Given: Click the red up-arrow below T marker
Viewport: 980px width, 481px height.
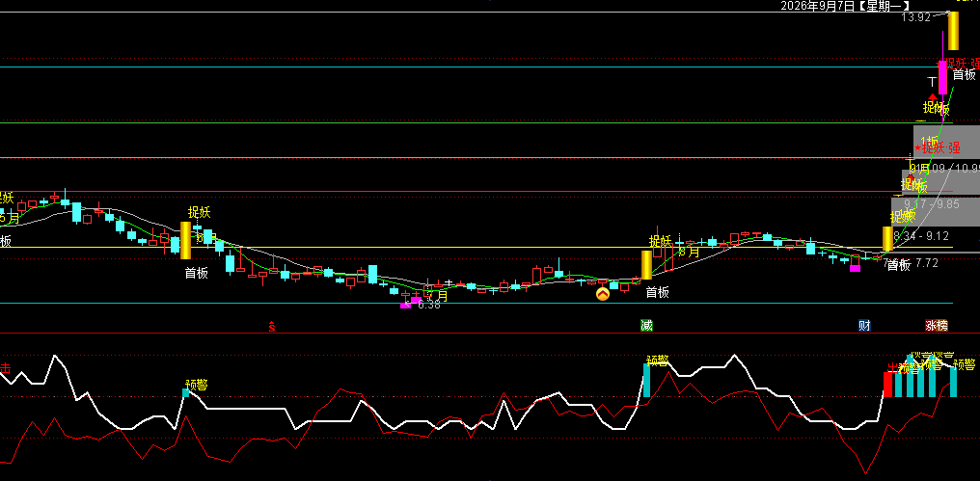Looking at the screenshot, I should pyautogui.click(x=933, y=95).
